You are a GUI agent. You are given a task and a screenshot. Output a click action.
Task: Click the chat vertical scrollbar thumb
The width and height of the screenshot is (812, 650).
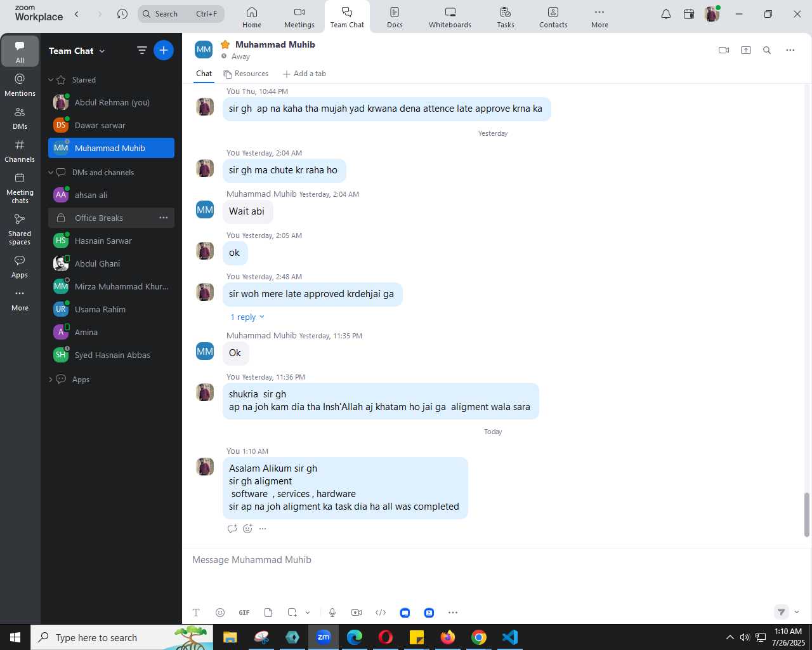[x=807, y=515]
